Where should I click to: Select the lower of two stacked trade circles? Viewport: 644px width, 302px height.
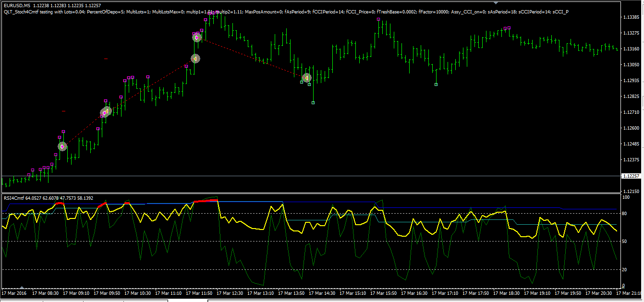[195, 59]
